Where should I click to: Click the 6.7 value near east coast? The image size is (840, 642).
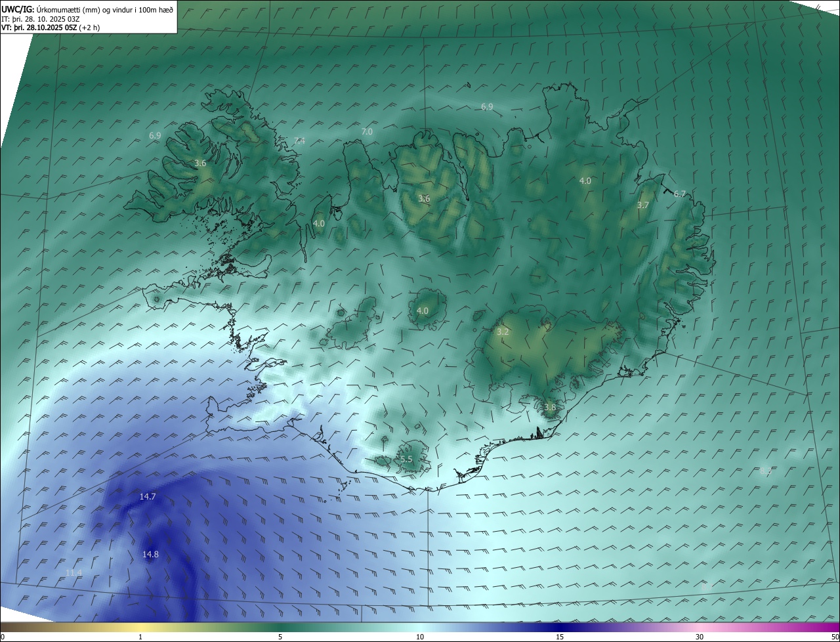(680, 194)
